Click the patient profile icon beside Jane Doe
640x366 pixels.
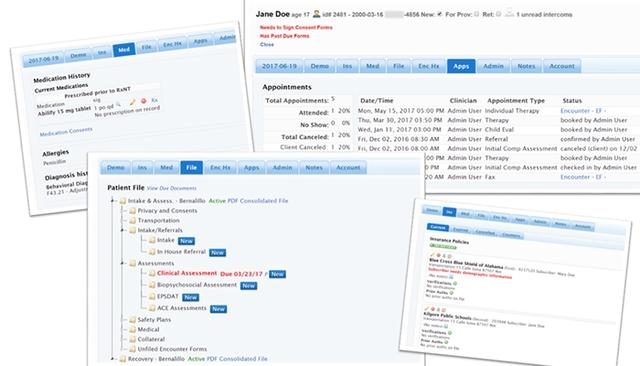[x=316, y=14]
